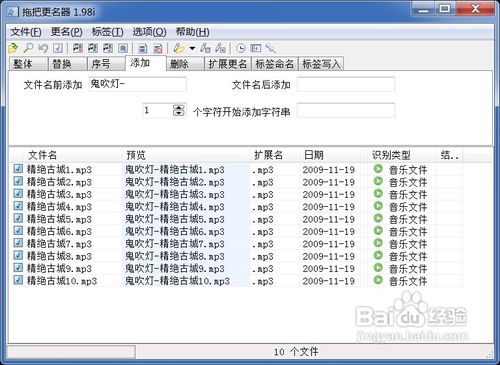Click the green play icon for 精绝古城1.mp3
This screenshot has height=365, width=500.
coord(378,169)
